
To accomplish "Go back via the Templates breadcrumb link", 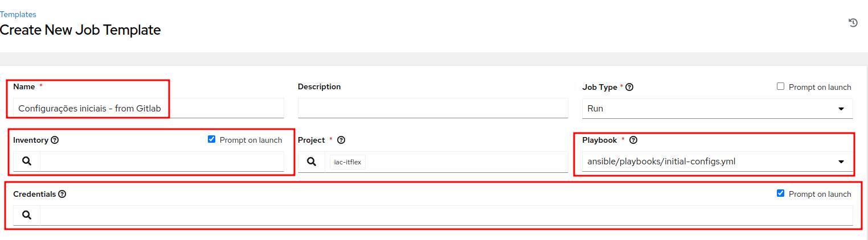I will [18, 14].
